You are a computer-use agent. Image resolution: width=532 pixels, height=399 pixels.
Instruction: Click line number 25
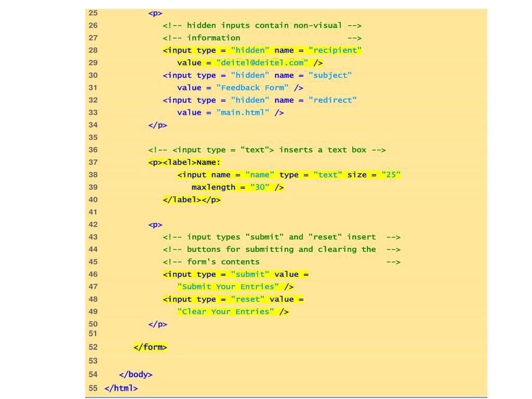(x=93, y=13)
